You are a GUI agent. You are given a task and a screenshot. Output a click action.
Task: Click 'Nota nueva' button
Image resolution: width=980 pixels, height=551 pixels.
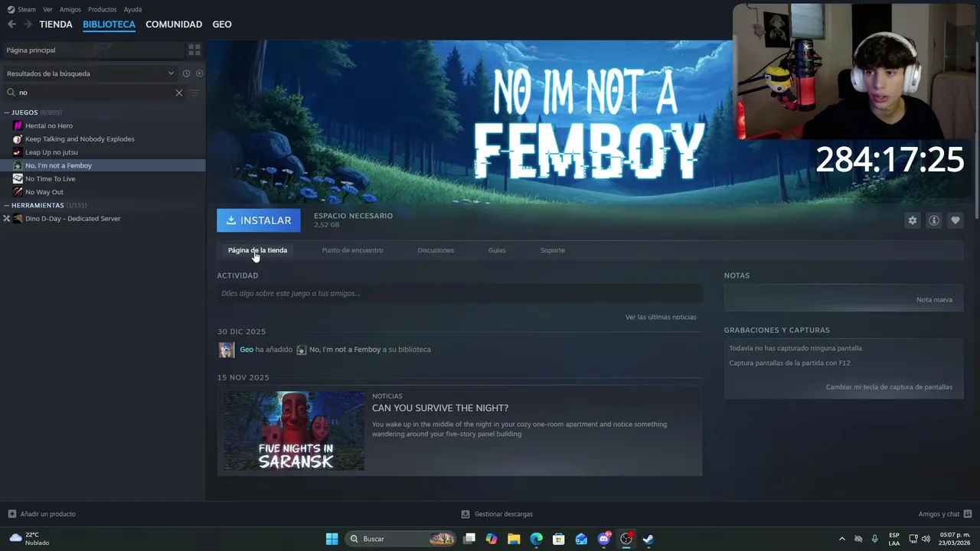coord(934,299)
